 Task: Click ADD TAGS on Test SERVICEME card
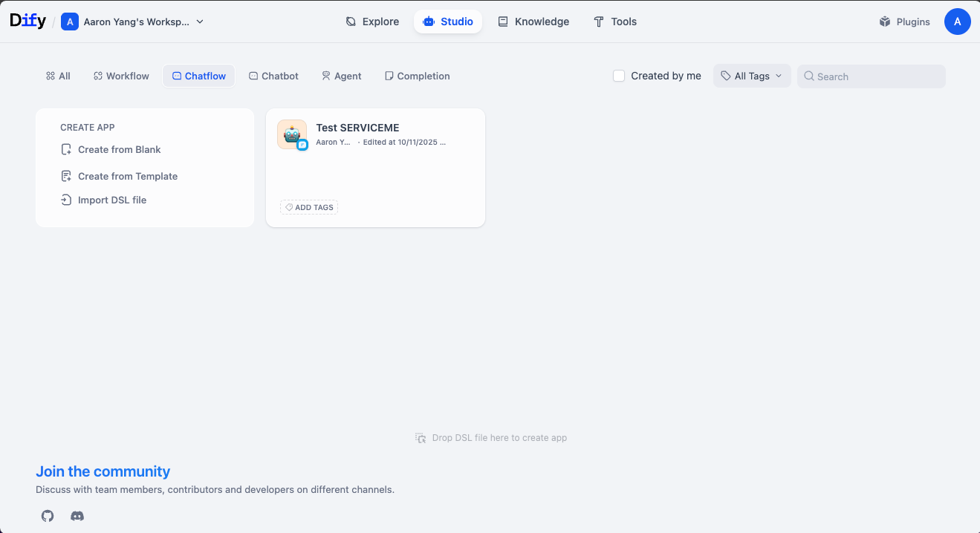click(x=309, y=207)
